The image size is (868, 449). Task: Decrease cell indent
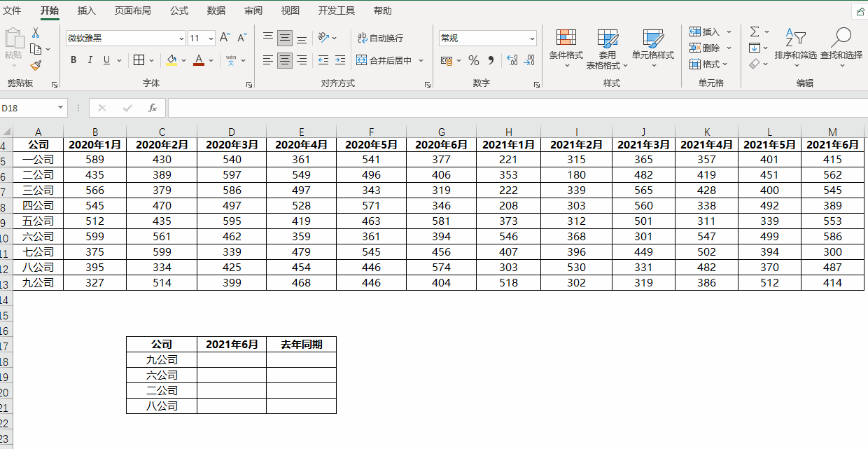323,60
